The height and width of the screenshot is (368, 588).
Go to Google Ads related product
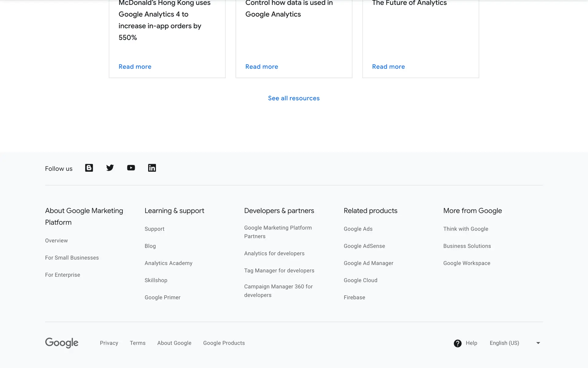[x=358, y=229]
